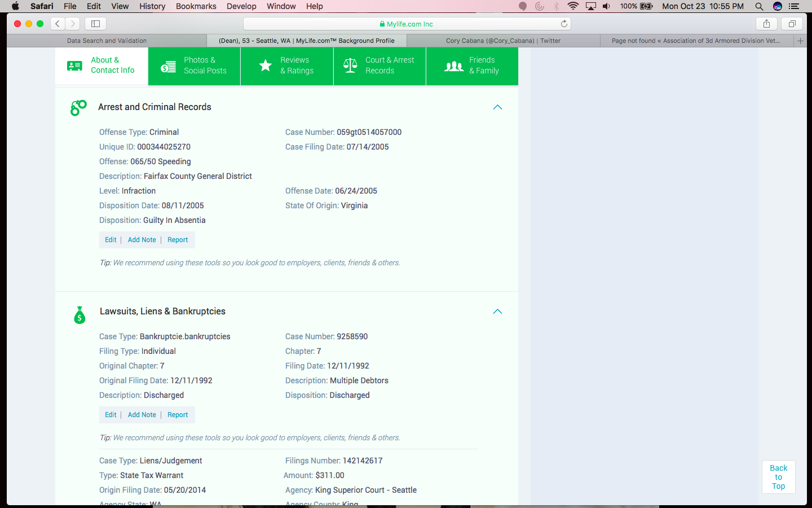Click the handcuffs Arrest Records icon
This screenshot has height=508, width=812.
pyautogui.click(x=78, y=108)
